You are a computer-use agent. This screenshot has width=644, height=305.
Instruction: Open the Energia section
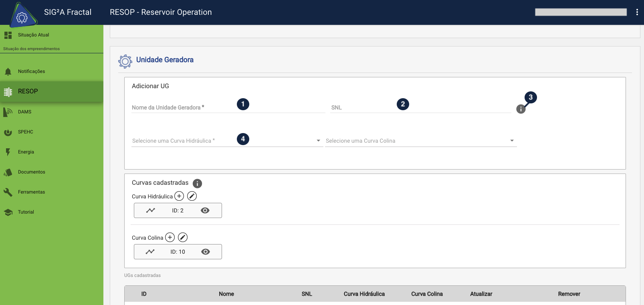[26, 152]
